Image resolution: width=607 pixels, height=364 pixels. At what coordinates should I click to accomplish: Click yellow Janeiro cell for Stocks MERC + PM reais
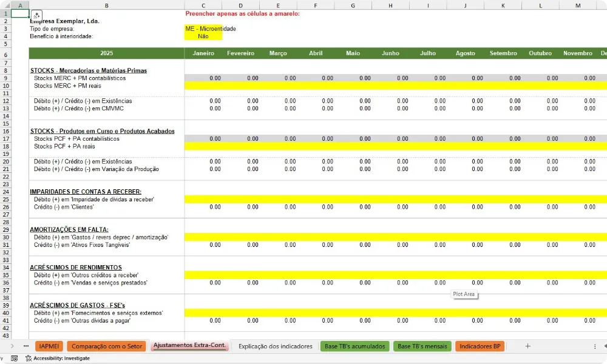(203, 86)
